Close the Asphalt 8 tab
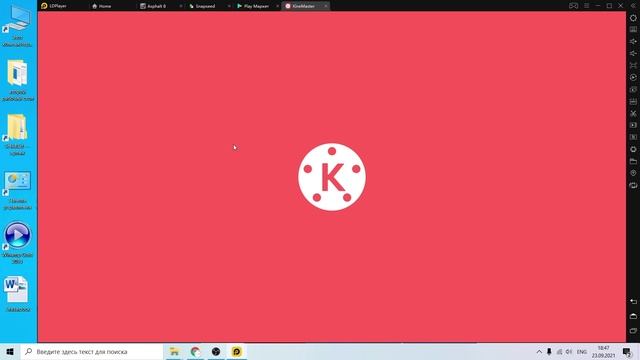Image resolution: width=640 pixels, height=360 pixels. pos(181,6)
